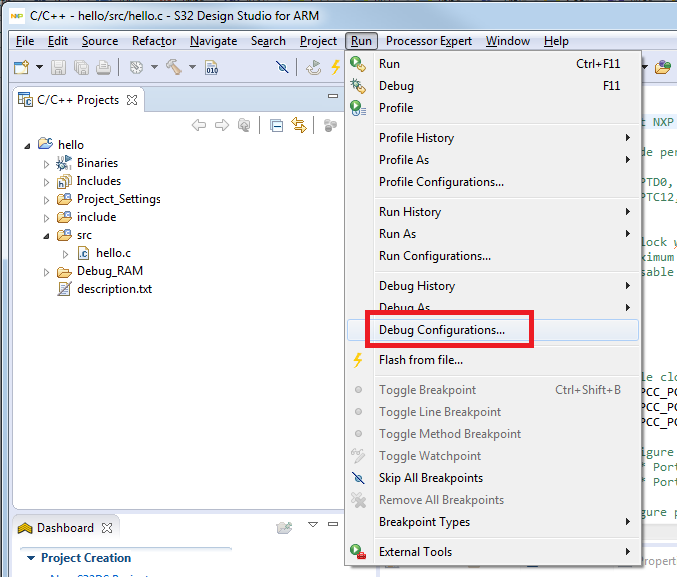
Task: Open the File menu
Action: (25, 41)
